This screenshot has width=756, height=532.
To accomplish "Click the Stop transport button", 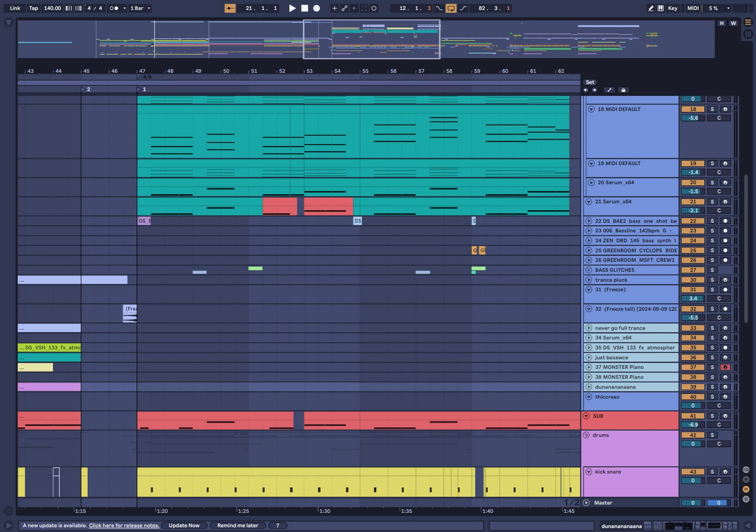I will pyautogui.click(x=305, y=8).
